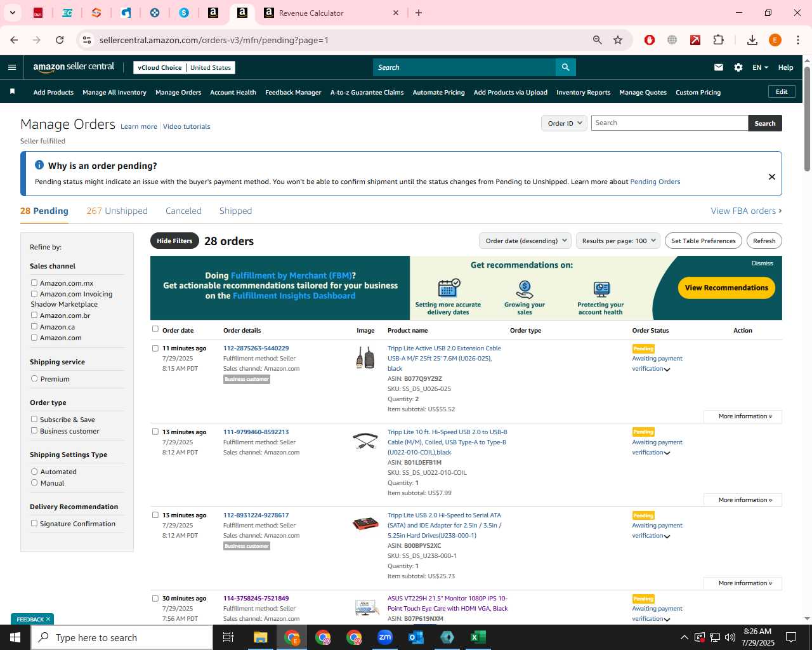Expand More information for order 112-2875263-5440229
Image resolution: width=812 pixels, height=650 pixels.
click(743, 416)
